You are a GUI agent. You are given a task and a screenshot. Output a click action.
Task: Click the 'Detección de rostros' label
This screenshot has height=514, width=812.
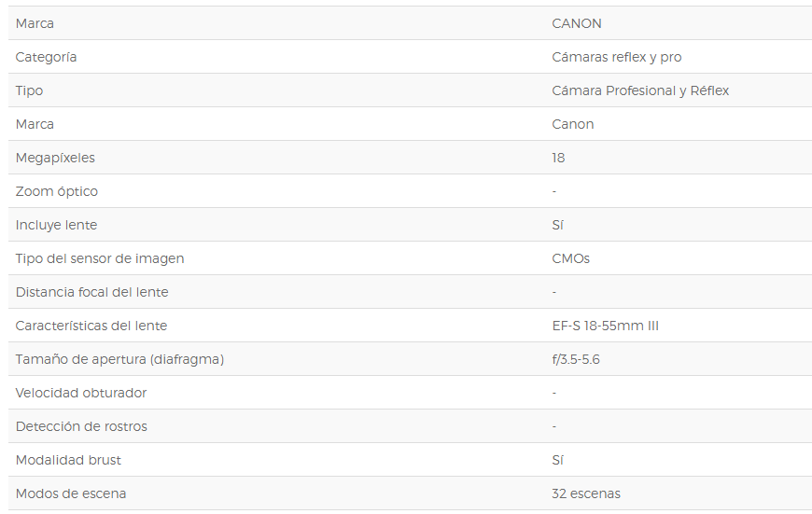click(81, 427)
